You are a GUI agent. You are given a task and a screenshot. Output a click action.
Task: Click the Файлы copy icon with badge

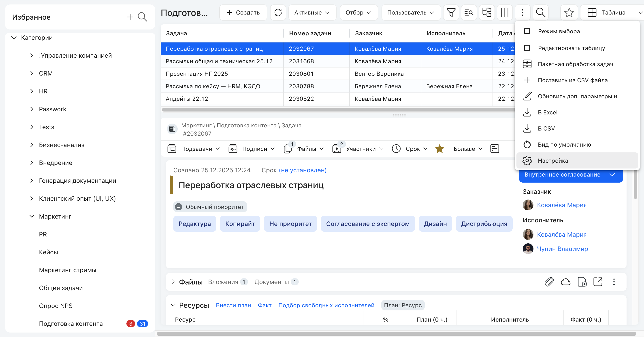point(288,149)
